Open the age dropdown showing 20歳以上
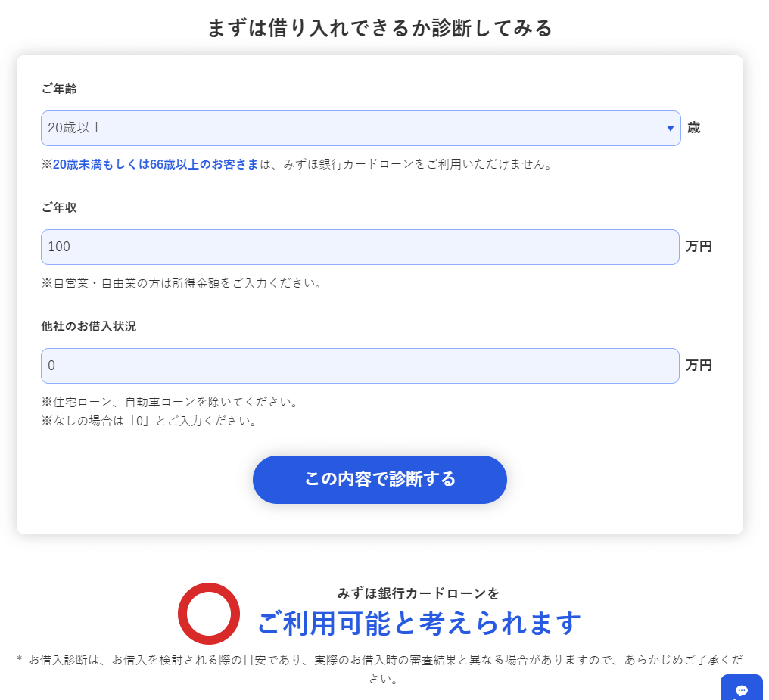 (360, 128)
